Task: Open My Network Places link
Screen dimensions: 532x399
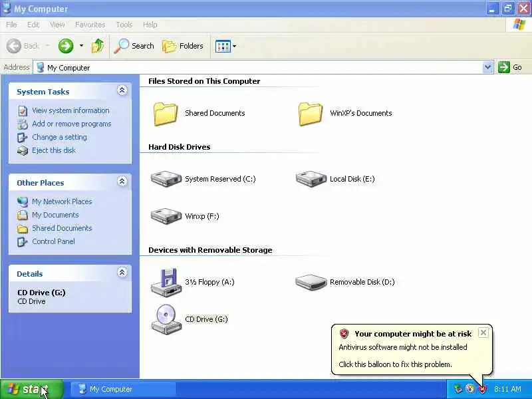Action: tap(62, 201)
